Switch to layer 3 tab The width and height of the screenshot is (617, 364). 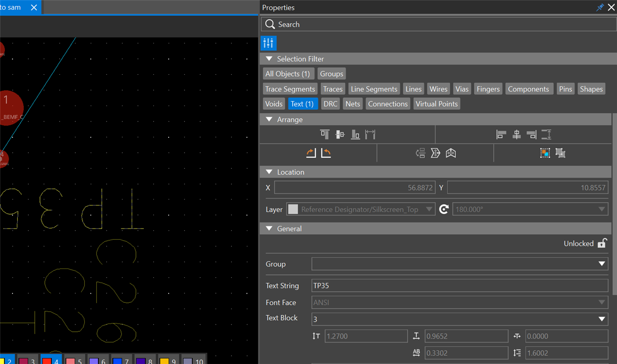click(27, 359)
